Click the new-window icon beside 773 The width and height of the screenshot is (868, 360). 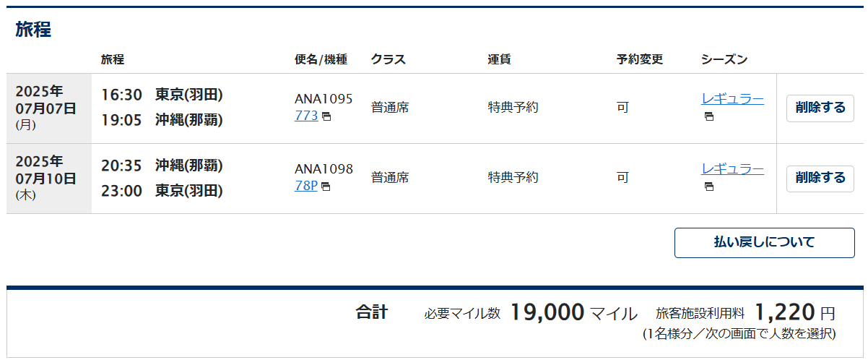326,116
